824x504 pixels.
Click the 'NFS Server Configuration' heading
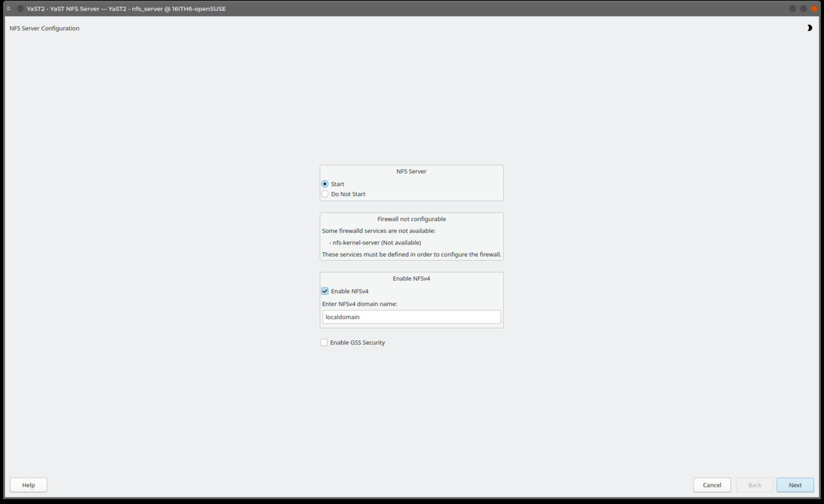coord(44,28)
